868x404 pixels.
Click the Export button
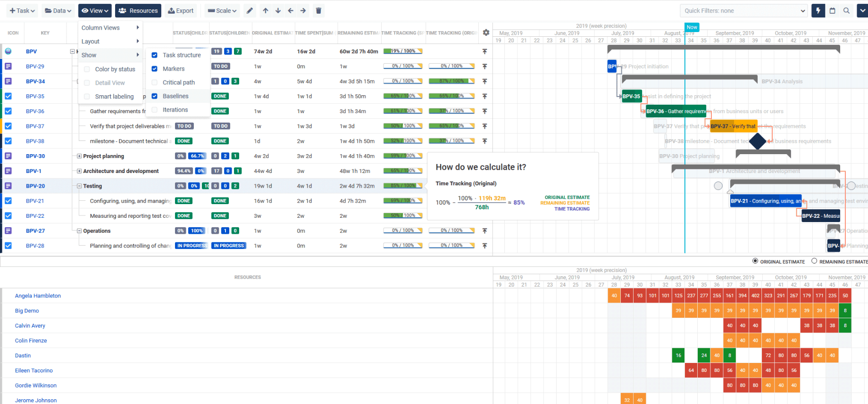pos(181,11)
